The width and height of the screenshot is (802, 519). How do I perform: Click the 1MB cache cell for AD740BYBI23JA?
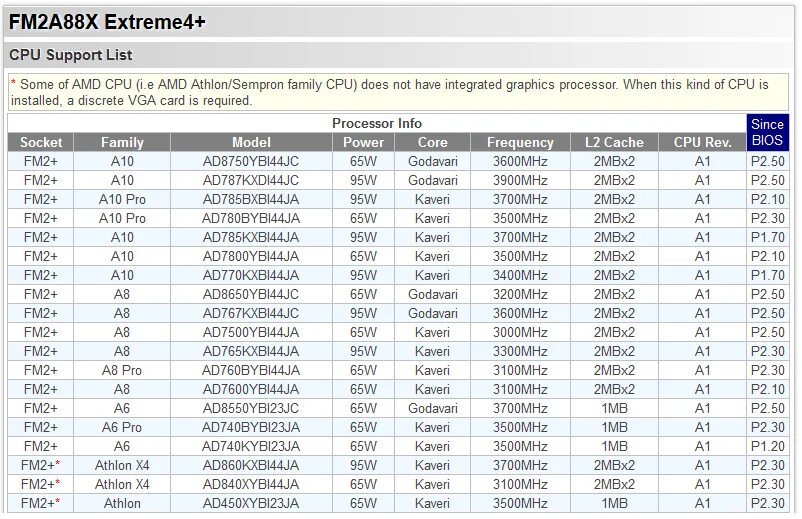(614, 427)
